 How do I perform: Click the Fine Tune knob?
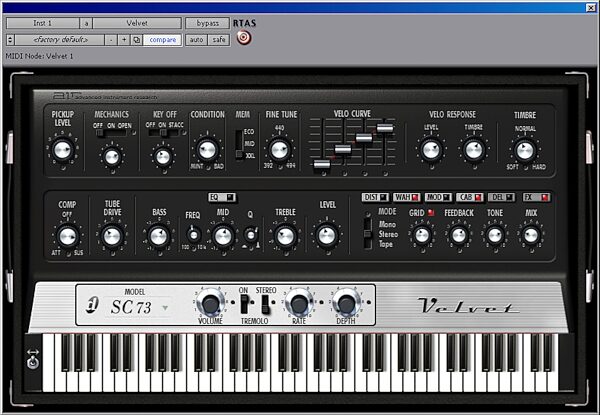point(279,150)
